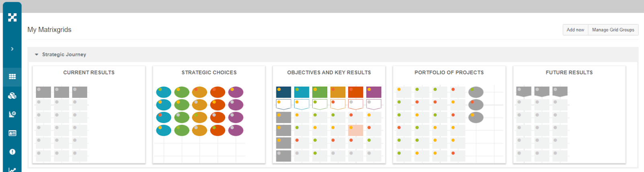Image resolution: width=644 pixels, height=172 pixels.
Task: Open the cubes icon in the sidebar
Action: [12, 95]
